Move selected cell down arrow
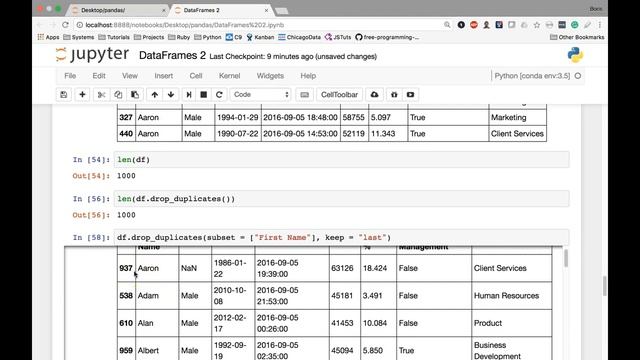The width and height of the screenshot is (640, 360). click(x=171, y=95)
